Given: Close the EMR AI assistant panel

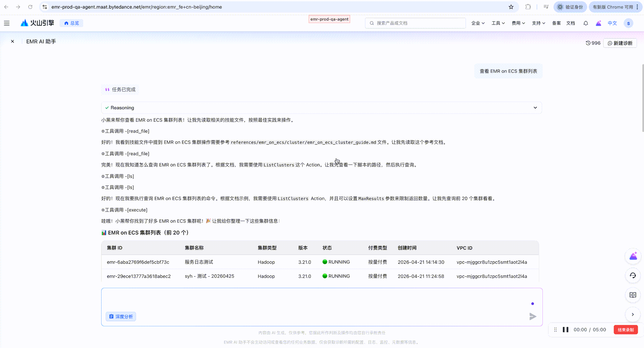Looking at the screenshot, I should point(12,41).
